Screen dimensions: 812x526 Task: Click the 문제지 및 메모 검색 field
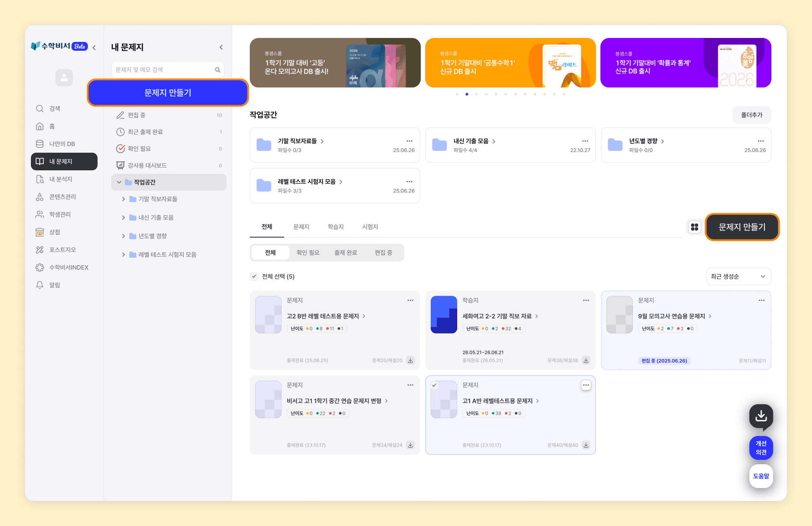pos(168,70)
